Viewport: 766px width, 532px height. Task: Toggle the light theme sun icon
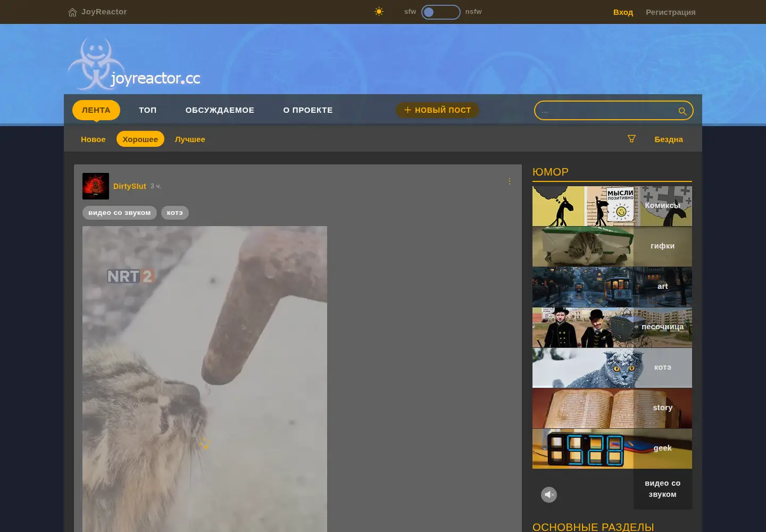tap(379, 12)
